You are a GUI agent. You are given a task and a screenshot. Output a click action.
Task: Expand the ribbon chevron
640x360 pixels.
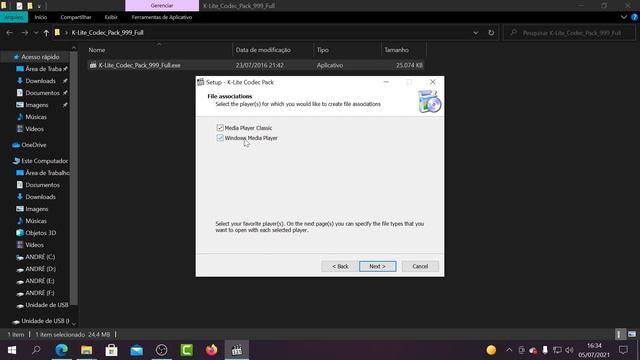pos(624,17)
